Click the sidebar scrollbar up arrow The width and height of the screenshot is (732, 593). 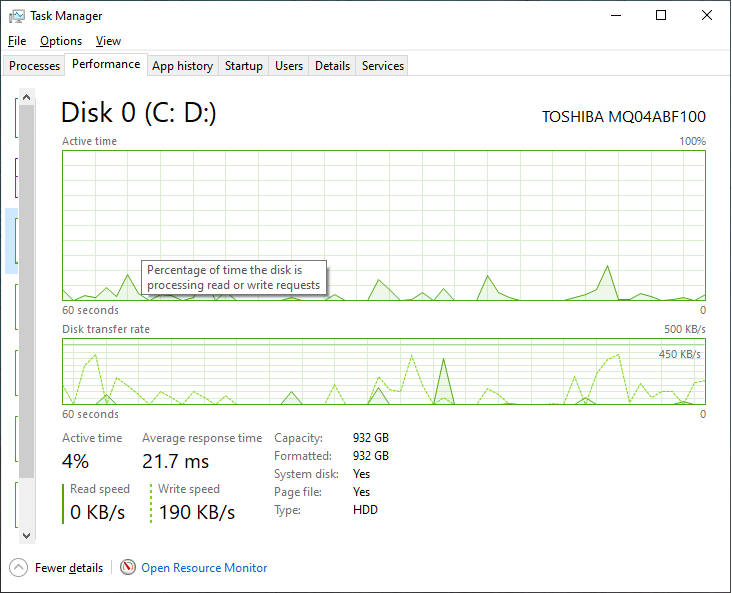[x=27, y=97]
